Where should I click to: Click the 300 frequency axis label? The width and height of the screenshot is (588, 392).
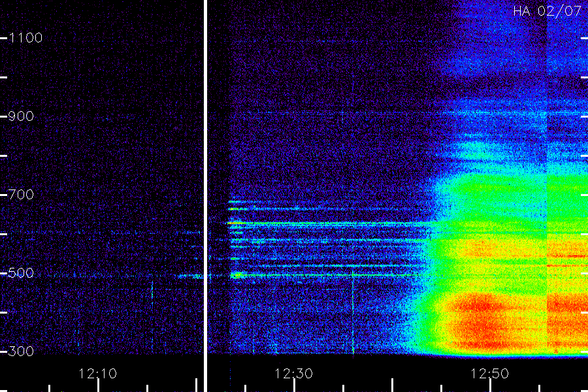point(21,351)
